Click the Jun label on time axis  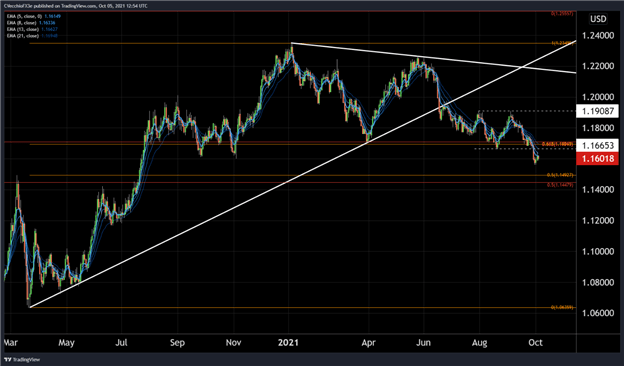[423, 343]
